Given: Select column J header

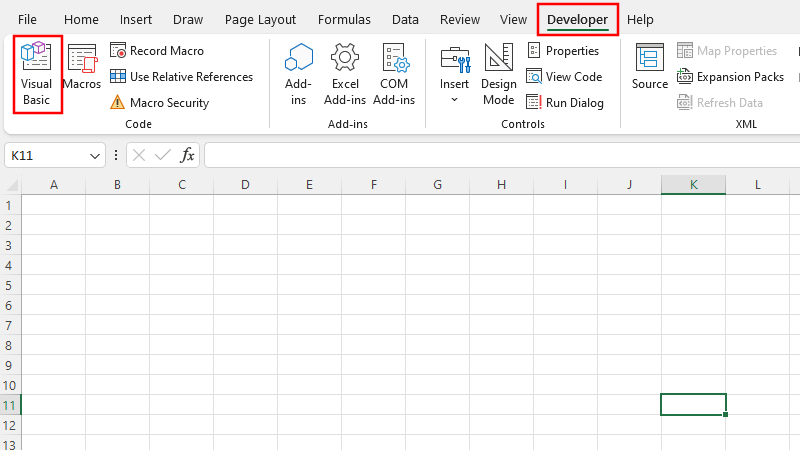Looking at the screenshot, I should click(x=630, y=185).
